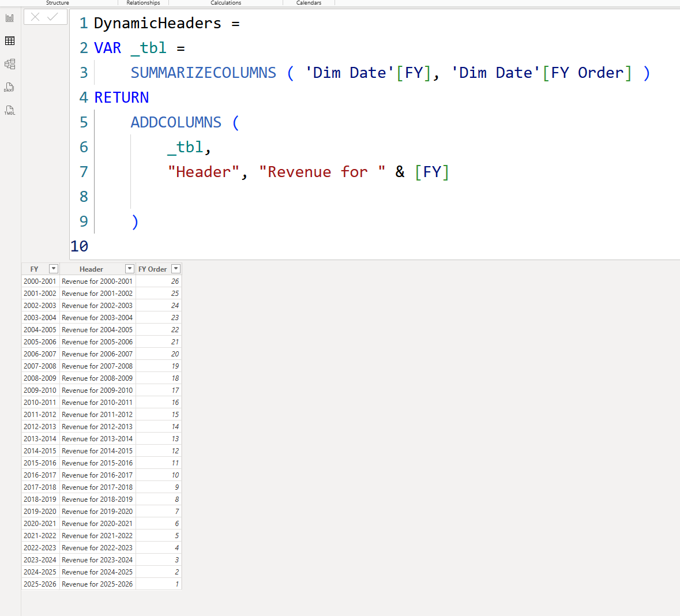Screen dimensions: 680x616
Task: Open FY column filter dropdown
Action: tap(53, 269)
